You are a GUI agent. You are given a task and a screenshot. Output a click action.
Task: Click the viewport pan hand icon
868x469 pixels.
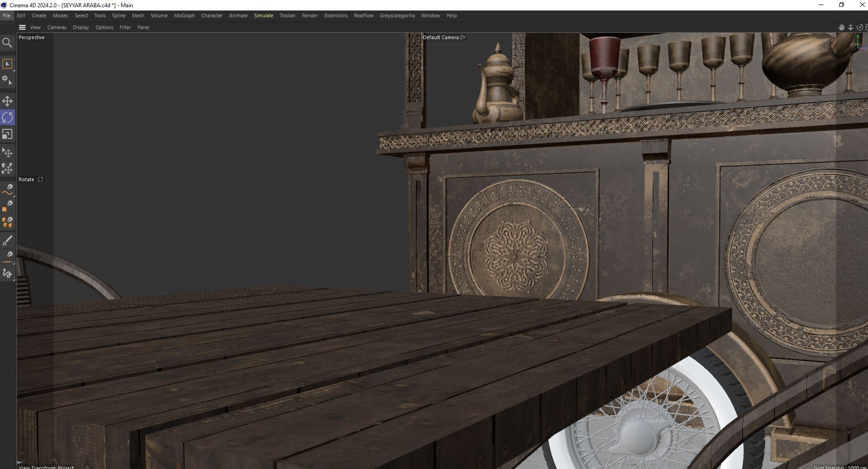click(x=842, y=27)
